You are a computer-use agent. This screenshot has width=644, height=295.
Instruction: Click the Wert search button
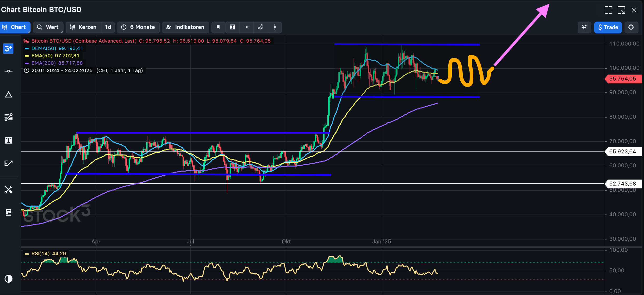coord(48,27)
